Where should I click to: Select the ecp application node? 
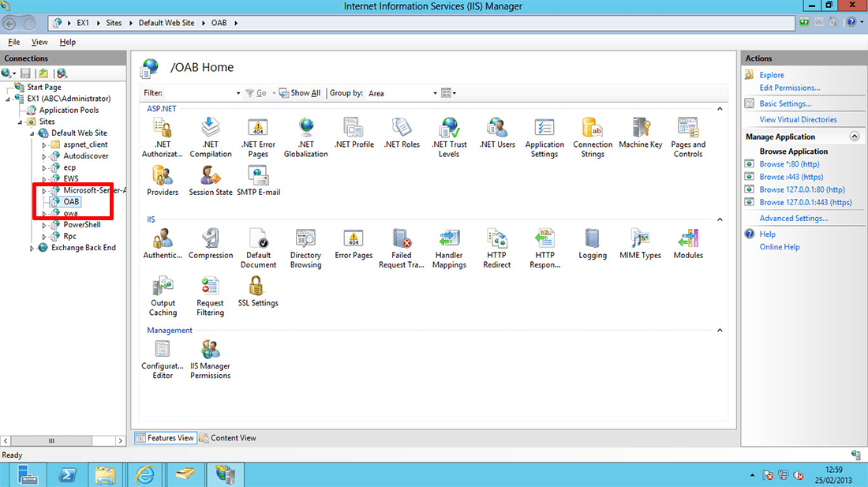pos(69,167)
